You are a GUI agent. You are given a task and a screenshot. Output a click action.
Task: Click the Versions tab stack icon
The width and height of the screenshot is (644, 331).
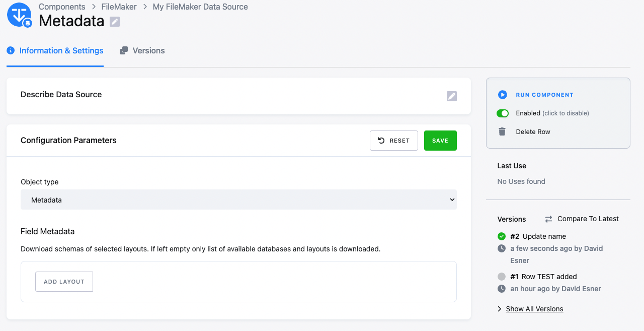(x=124, y=50)
